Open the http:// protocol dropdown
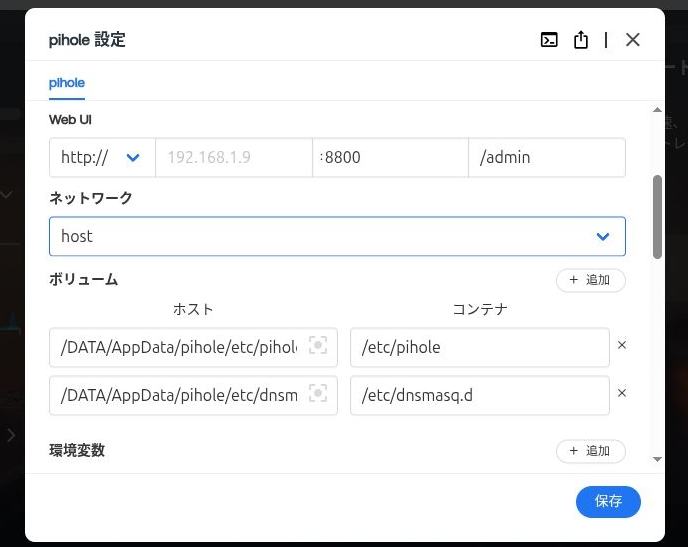Image resolution: width=688 pixels, height=547 pixels. tap(102, 157)
